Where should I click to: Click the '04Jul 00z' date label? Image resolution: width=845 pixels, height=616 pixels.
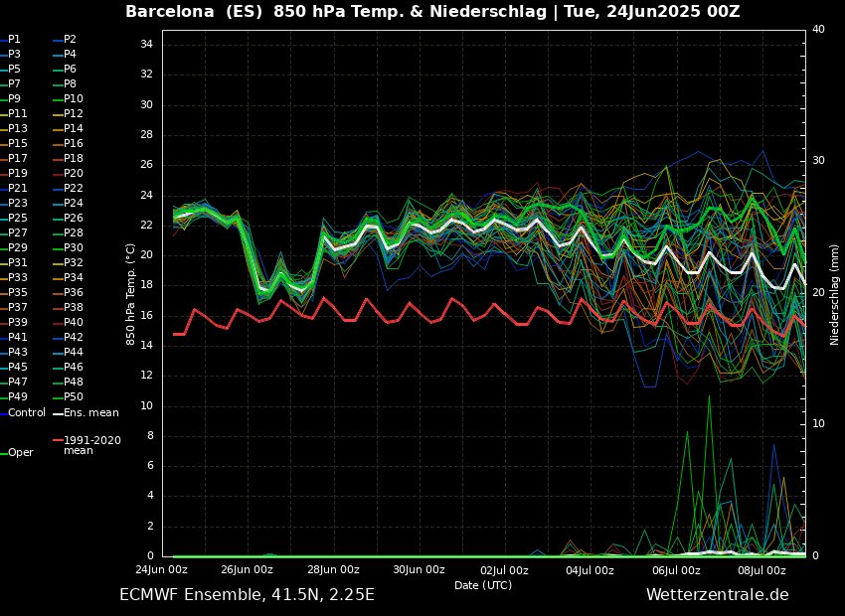click(x=591, y=570)
